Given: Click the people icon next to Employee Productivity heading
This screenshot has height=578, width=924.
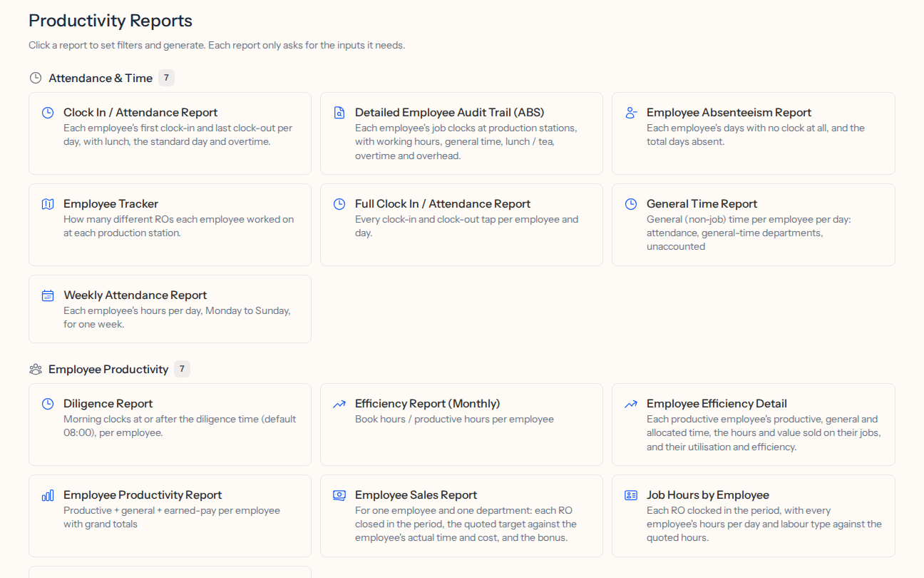Looking at the screenshot, I should tap(35, 370).
